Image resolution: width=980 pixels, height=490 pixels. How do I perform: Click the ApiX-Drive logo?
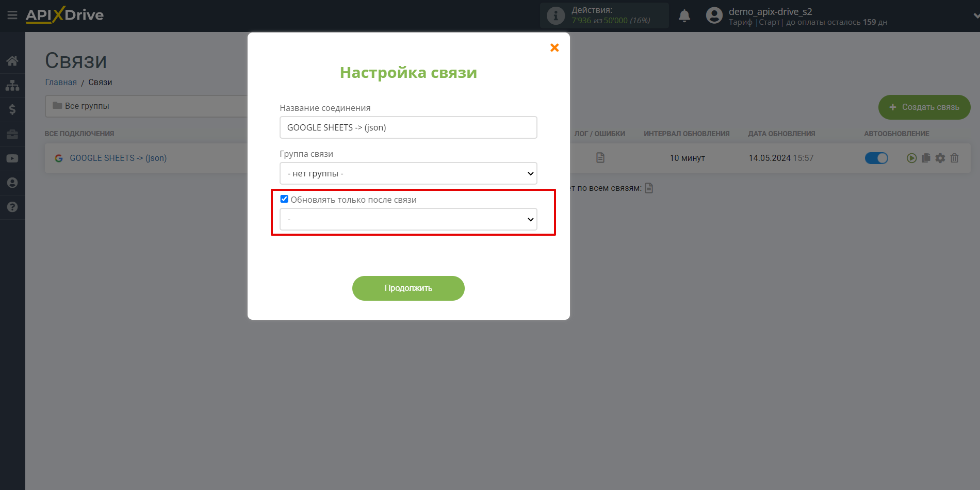click(64, 15)
